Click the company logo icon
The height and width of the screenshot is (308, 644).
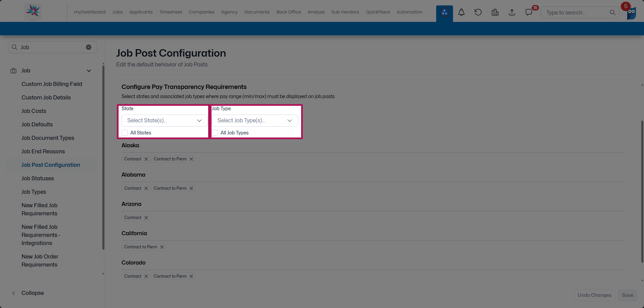[x=33, y=11]
